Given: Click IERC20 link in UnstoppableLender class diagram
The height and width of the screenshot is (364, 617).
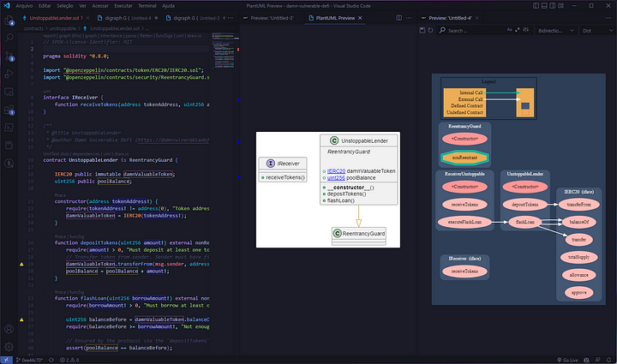Looking at the screenshot, I should (336, 171).
